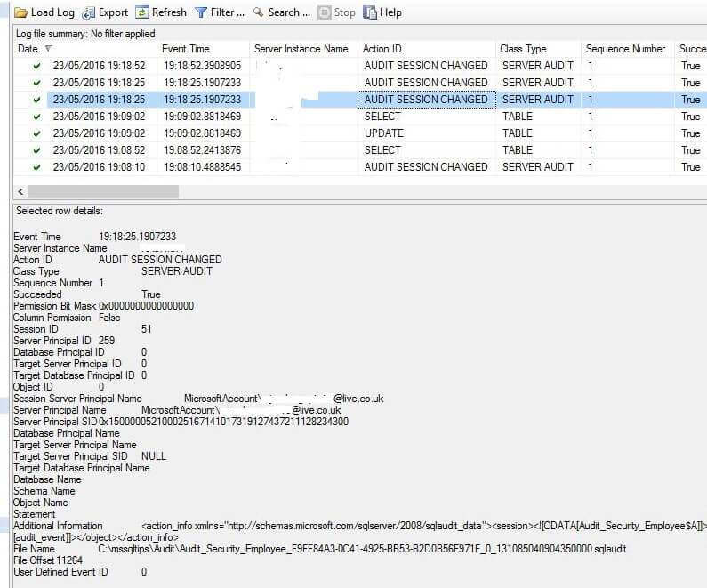Click green check icon for UPDATE row
This screenshot has height=588, width=707.
coord(37,134)
